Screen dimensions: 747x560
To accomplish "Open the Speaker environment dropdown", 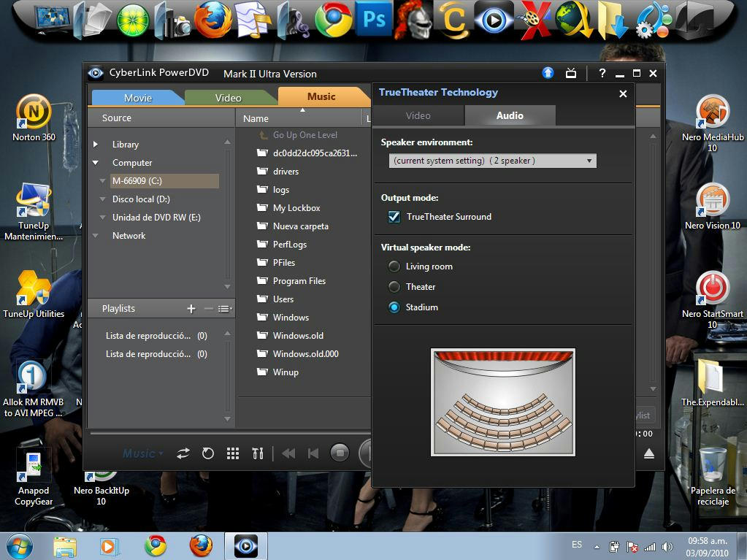I will (493, 161).
